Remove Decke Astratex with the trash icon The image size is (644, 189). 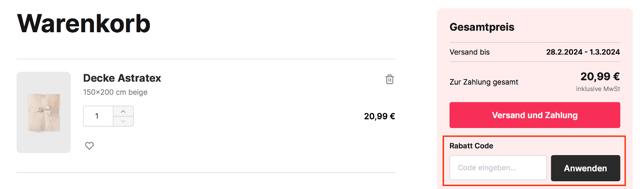[x=389, y=79]
